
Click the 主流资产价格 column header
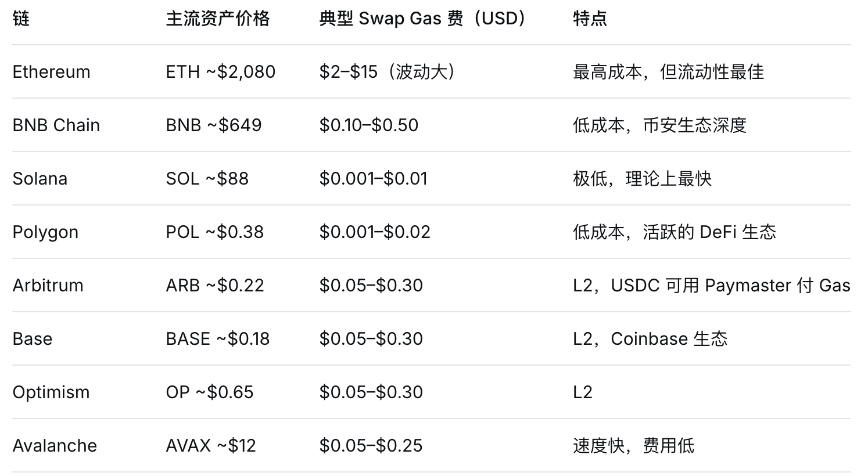[218, 19]
